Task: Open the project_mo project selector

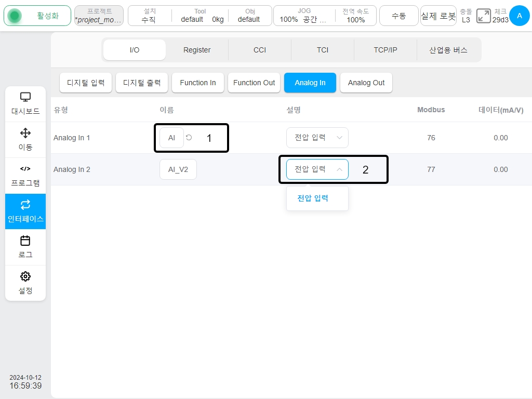Action: 99,16
